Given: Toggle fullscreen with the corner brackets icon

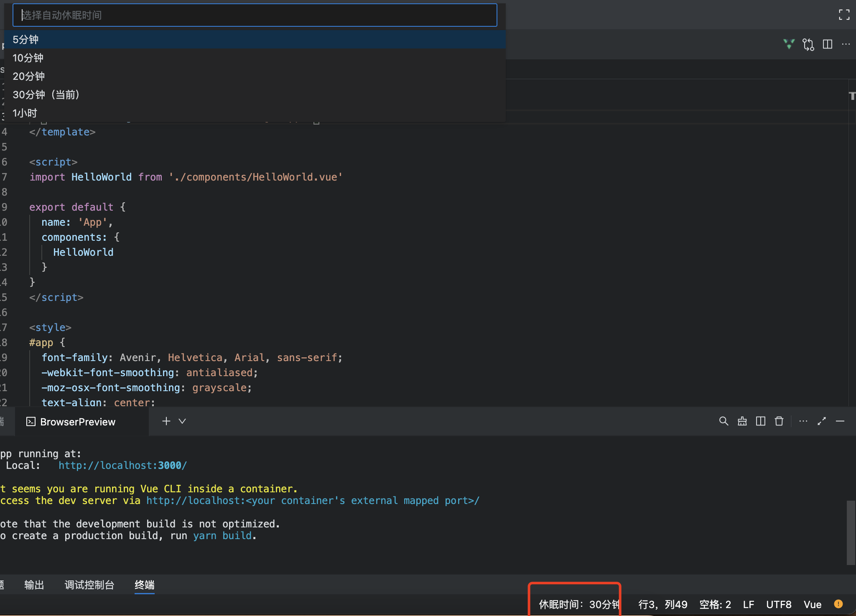Looking at the screenshot, I should coord(844,15).
